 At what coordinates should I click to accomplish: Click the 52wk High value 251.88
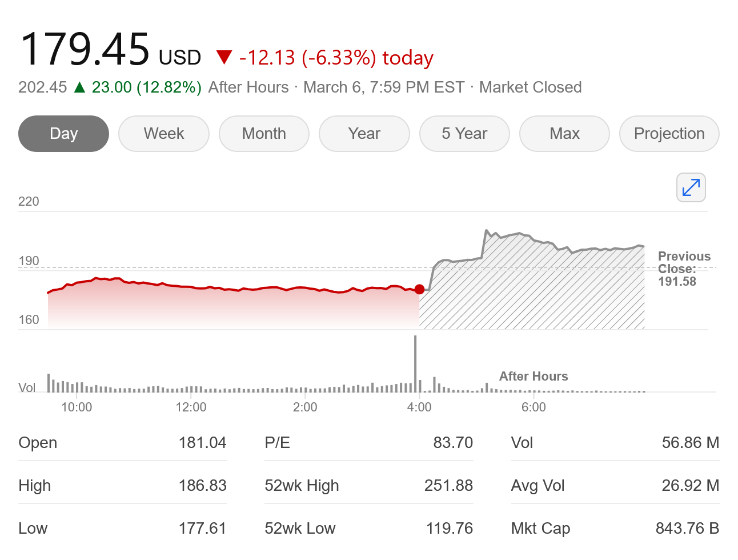coord(448,486)
